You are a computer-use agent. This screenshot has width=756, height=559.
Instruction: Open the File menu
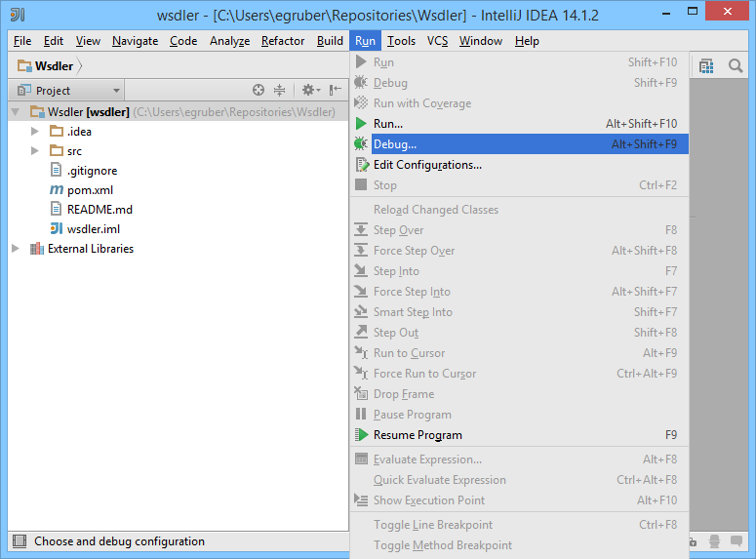(22, 41)
